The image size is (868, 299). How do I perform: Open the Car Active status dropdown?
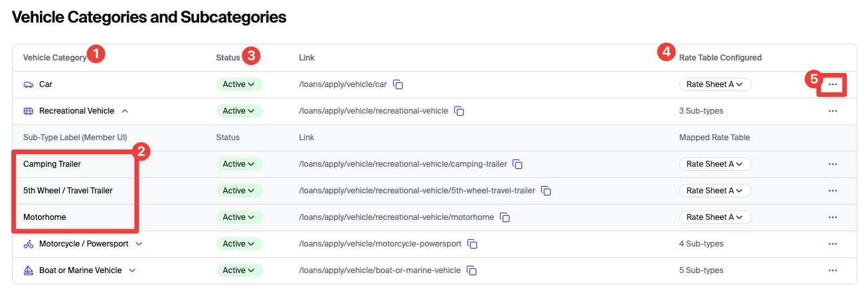[x=239, y=84]
